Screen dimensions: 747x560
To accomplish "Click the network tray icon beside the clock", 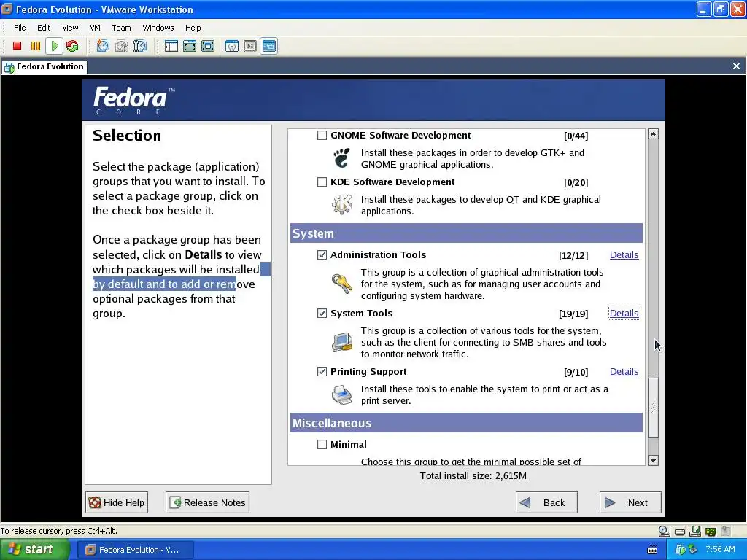I will (x=692, y=550).
